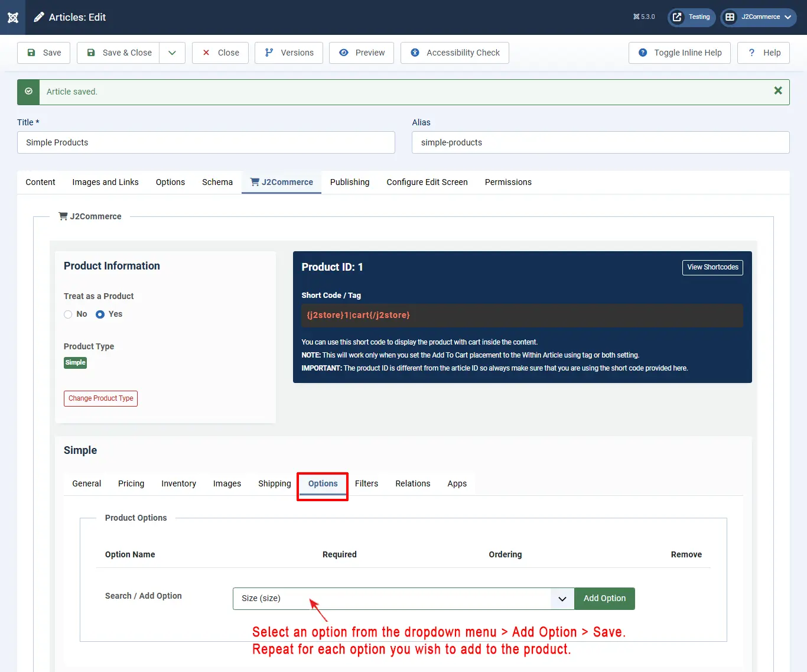The width and height of the screenshot is (807, 672).
Task: Open Help
Action: pyautogui.click(x=763, y=53)
